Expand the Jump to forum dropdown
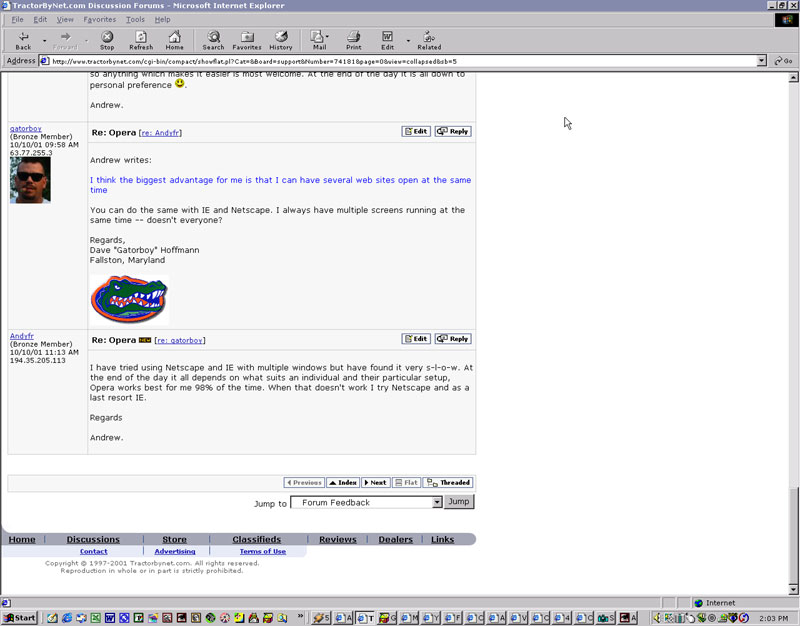This screenshot has width=800, height=626. point(437,503)
